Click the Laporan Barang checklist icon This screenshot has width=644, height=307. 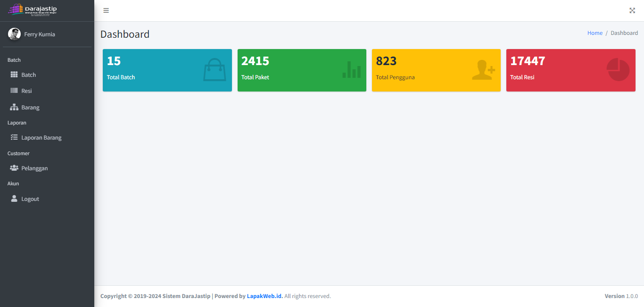[x=14, y=138]
